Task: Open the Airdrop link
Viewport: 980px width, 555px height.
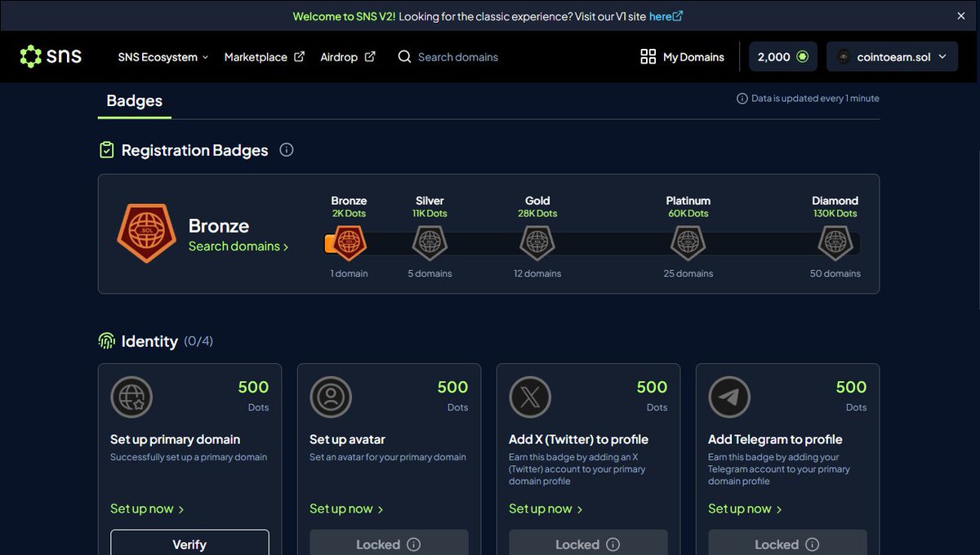Action: pos(348,57)
